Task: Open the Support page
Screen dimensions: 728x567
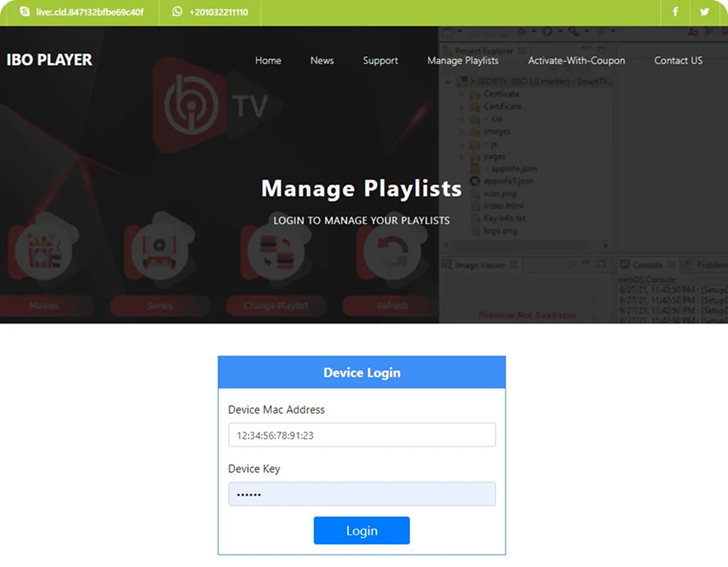Action: 380,61
